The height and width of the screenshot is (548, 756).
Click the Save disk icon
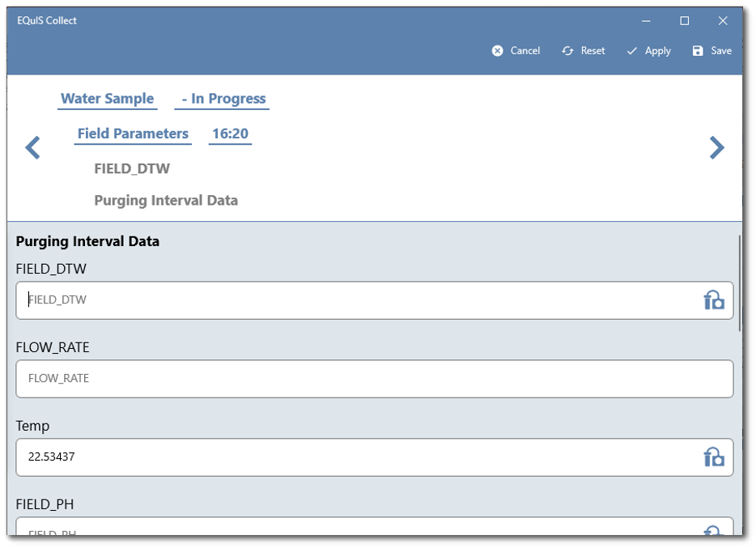(698, 50)
